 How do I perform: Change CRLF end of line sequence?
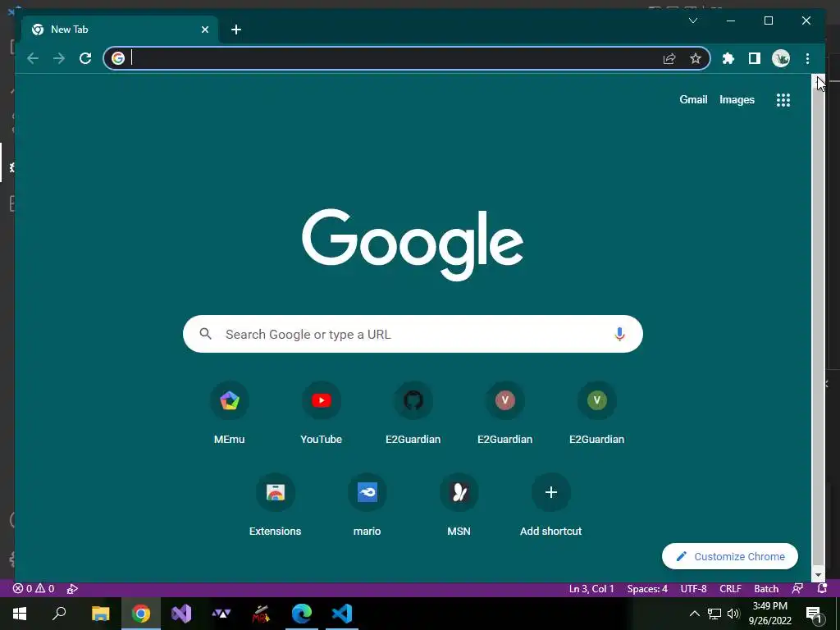click(730, 588)
